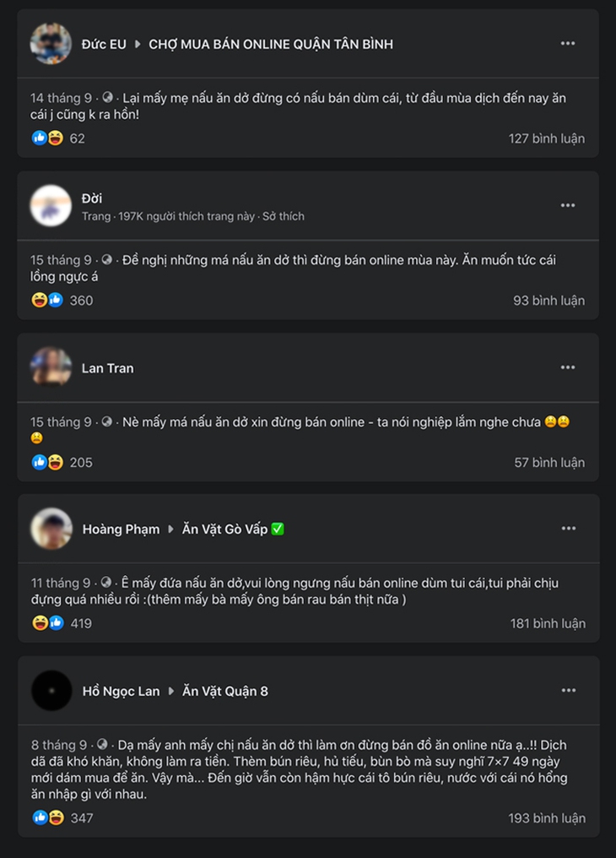Open the 93 bình luận comments

click(548, 301)
